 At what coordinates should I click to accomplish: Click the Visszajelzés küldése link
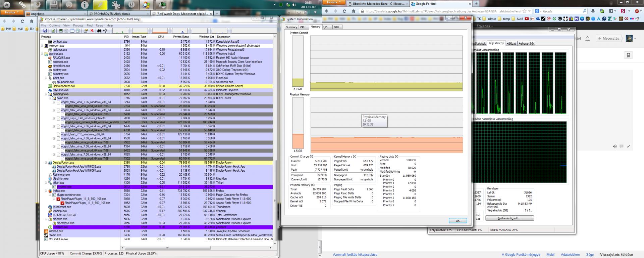[x=616, y=255]
